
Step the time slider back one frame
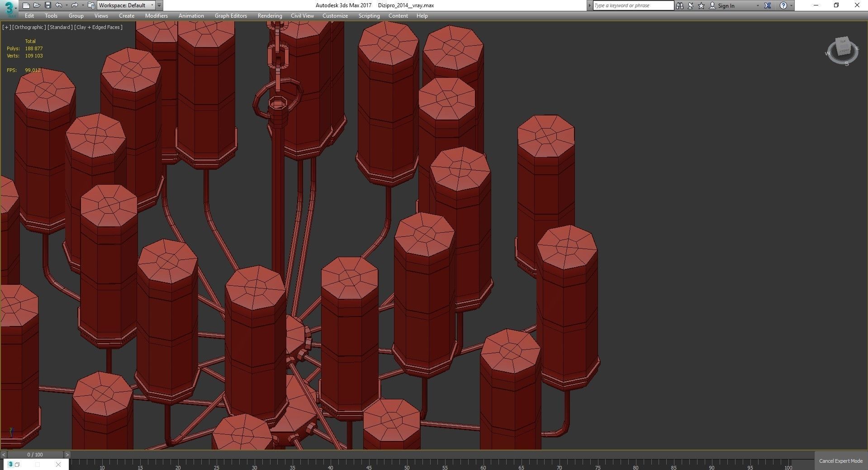pos(4,455)
